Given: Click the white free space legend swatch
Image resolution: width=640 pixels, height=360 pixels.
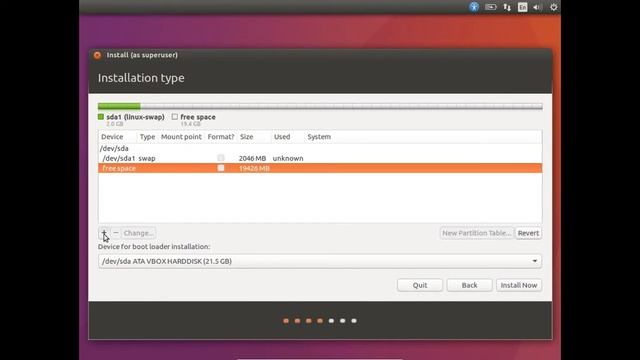Looking at the screenshot, I should click(x=175, y=117).
